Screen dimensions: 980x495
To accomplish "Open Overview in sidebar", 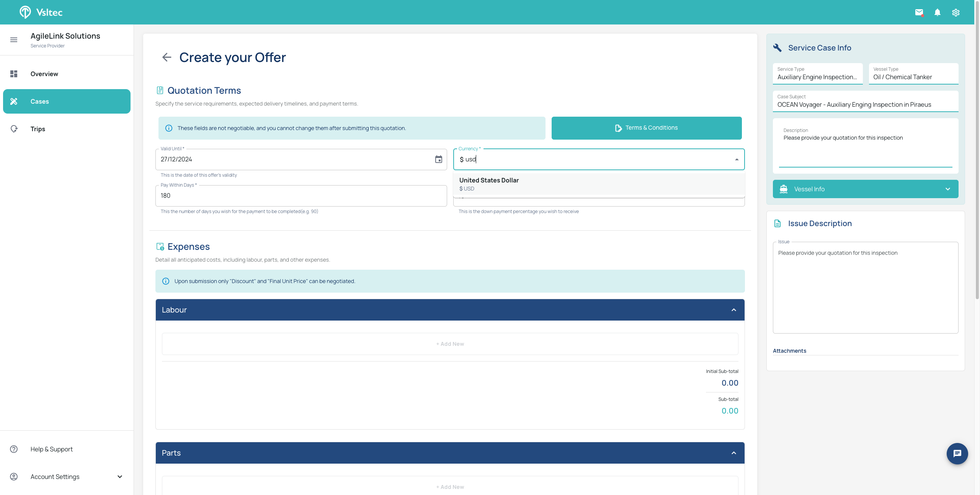I will (67, 74).
